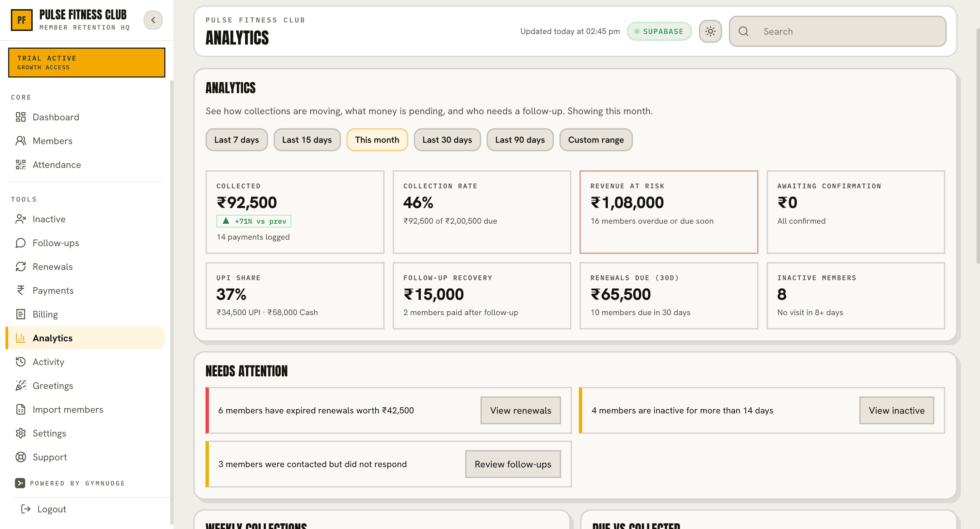The width and height of the screenshot is (980, 529).
Task: Click the main page vertical scrollbar
Action: pos(978,146)
